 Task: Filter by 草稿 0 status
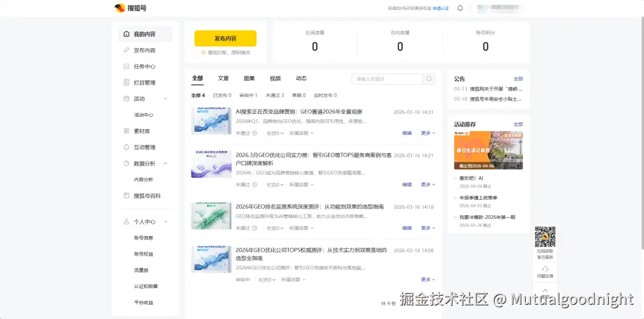pos(299,95)
